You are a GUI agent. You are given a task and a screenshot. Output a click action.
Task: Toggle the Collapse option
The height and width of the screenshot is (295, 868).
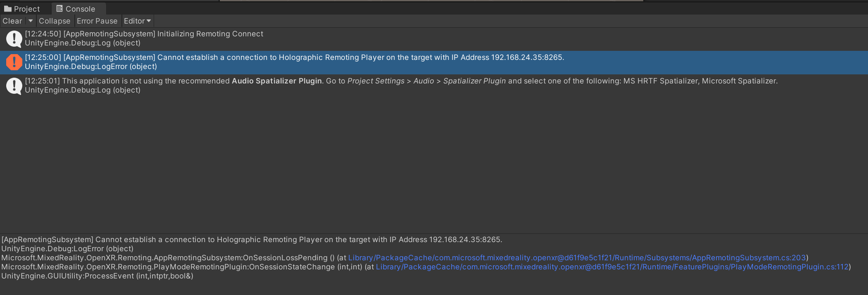55,21
